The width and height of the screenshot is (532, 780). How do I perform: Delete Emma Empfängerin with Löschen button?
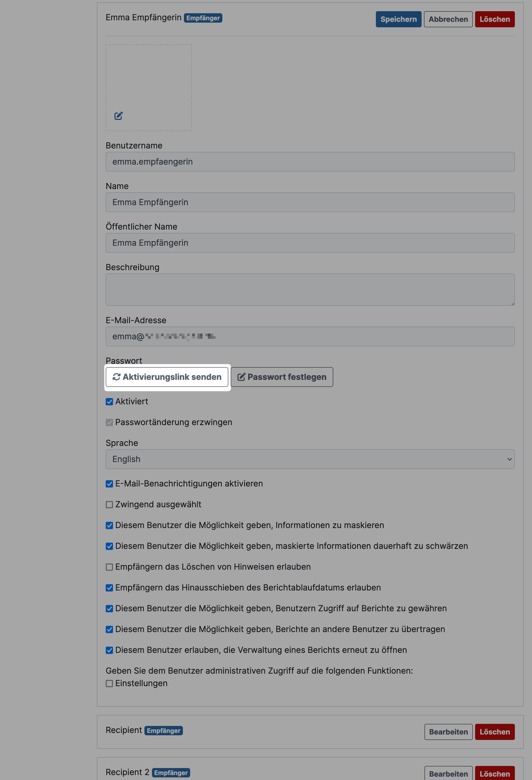[x=494, y=19]
